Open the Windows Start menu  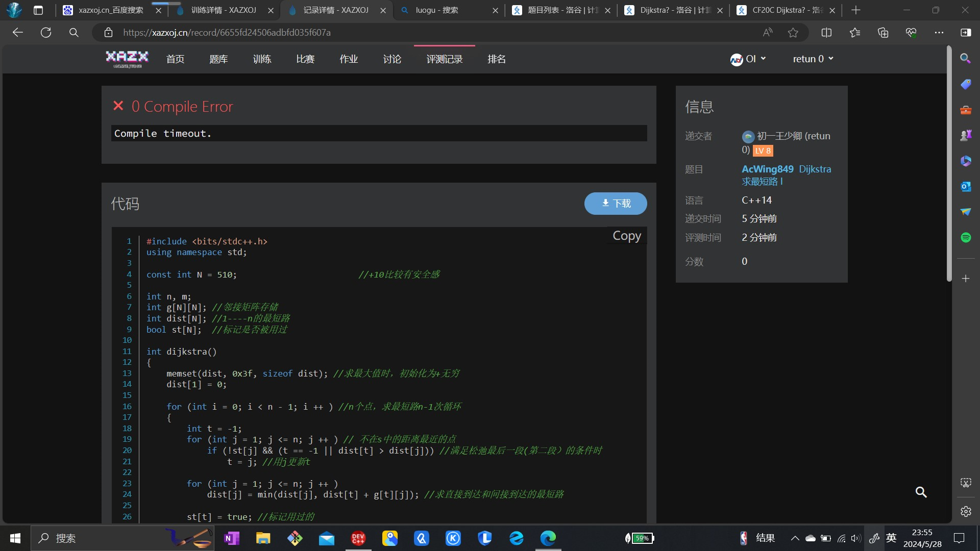pyautogui.click(x=15, y=538)
